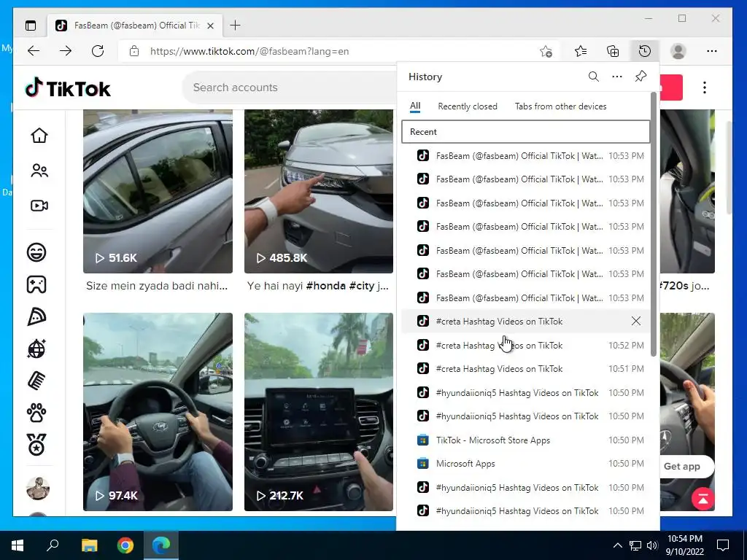Open the network tray icon
This screenshot has height=560, width=747.
(x=635, y=545)
